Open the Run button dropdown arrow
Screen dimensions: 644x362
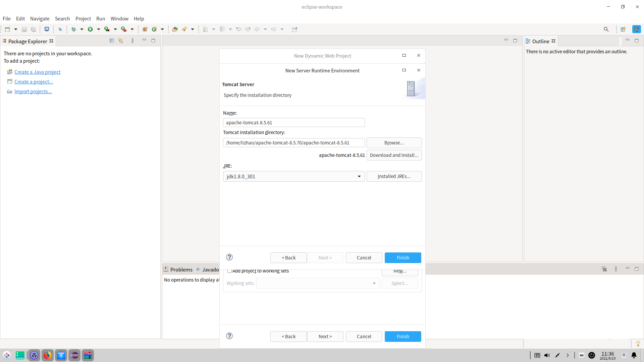(99, 29)
